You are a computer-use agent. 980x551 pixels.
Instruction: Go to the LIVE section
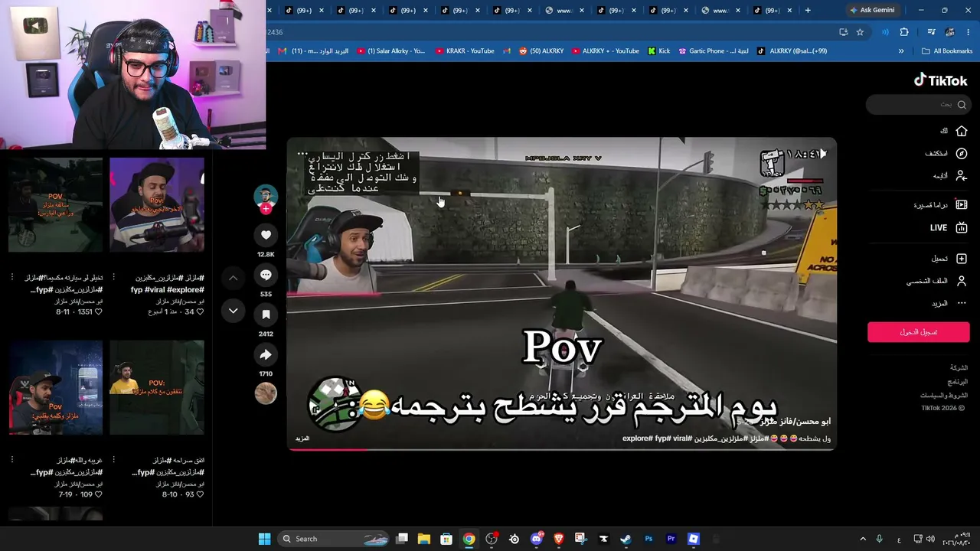point(939,228)
